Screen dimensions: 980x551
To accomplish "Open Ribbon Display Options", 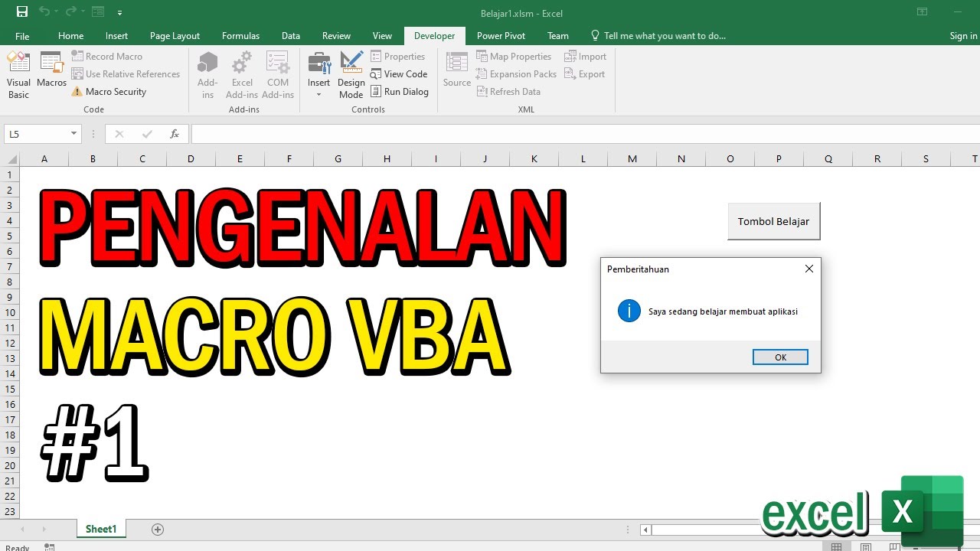I will coord(922,12).
